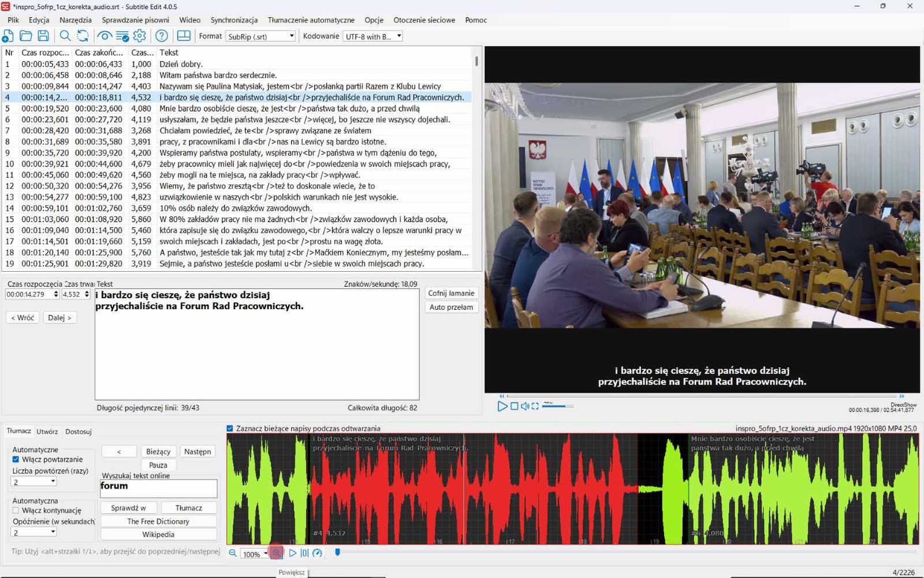
Task: Click the Auto przełam button
Action: click(451, 307)
